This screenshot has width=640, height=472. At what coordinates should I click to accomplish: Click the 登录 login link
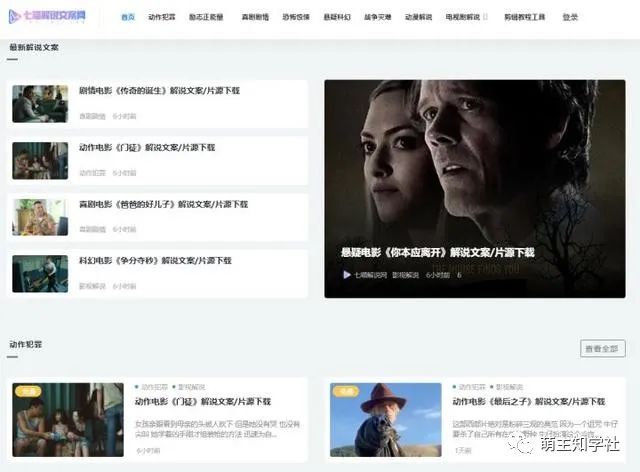tap(570, 17)
